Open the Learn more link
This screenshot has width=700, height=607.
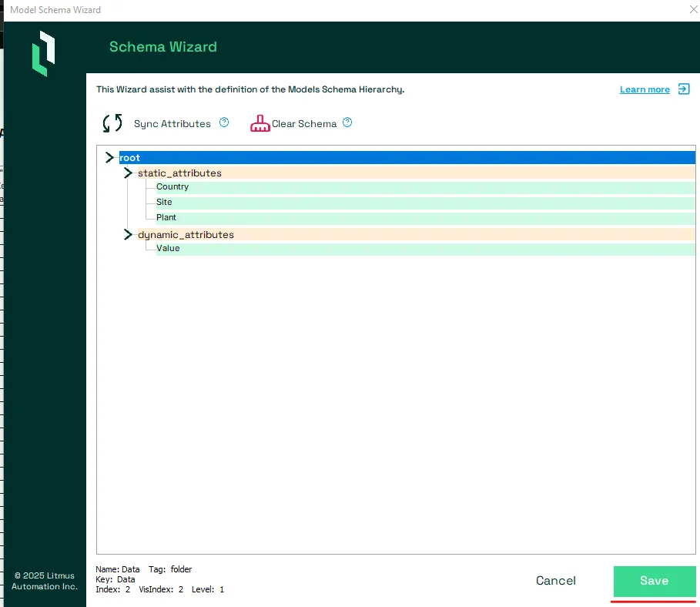(x=645, y=89)
